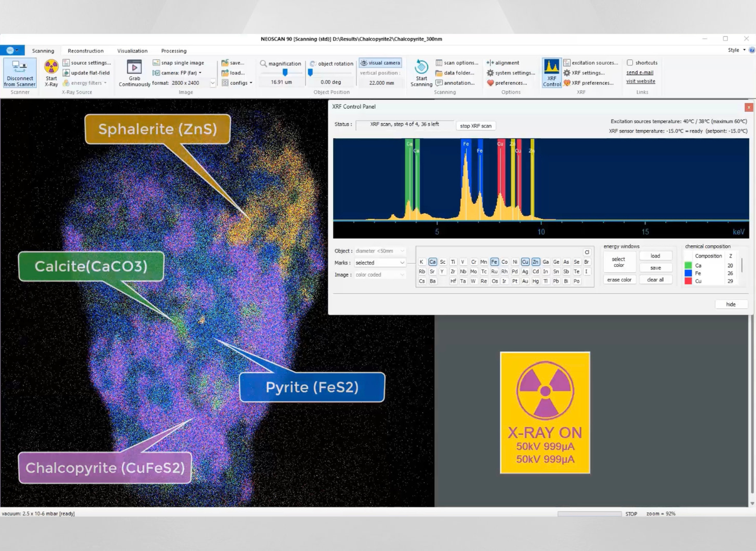Screen dimensions: 756x551
Task: Switch to the Reconstruction tab
Action: [85, 51]
